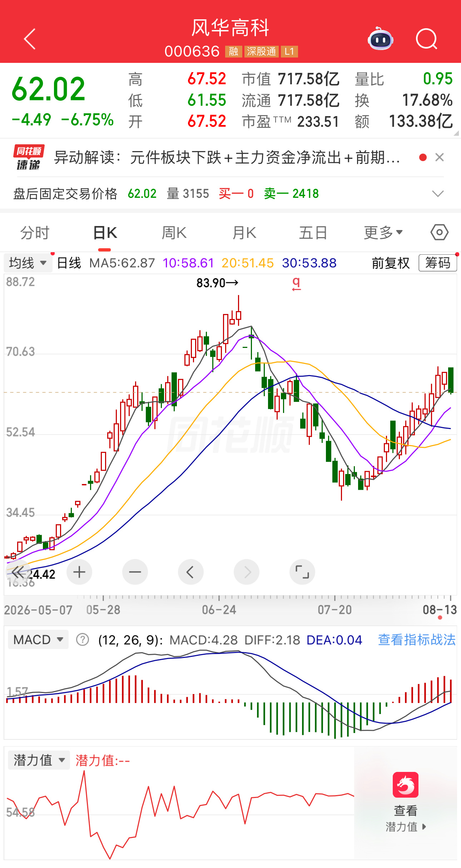Viewport: 461px width, 868px height.
Task: Open the AI robot assistant icon
Action: [x=381, y=39]
